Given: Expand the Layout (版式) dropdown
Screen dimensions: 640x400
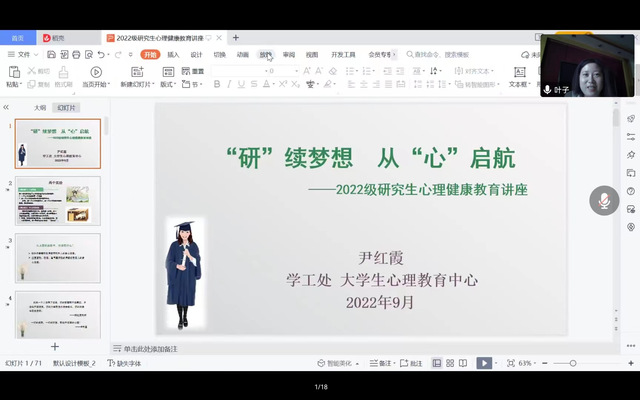Looking at the screenshot, I should point(168,85).
